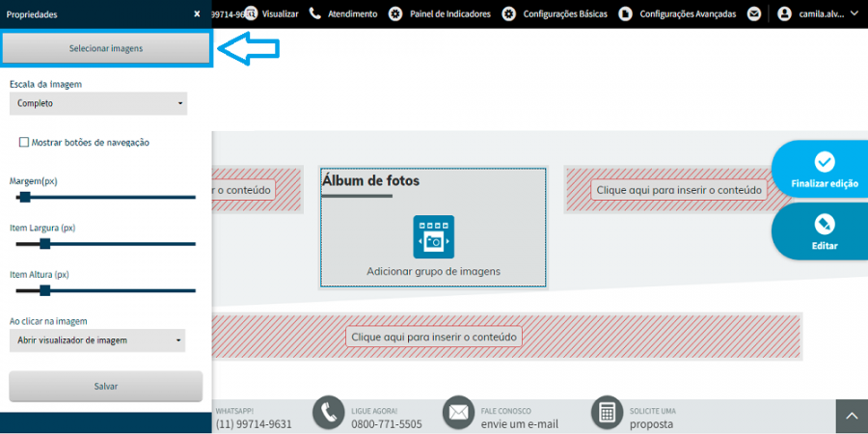The image size is (868, 434).
Task: Click the scroll-to-top arrow in footer corner
Action: tap(852, 417)
